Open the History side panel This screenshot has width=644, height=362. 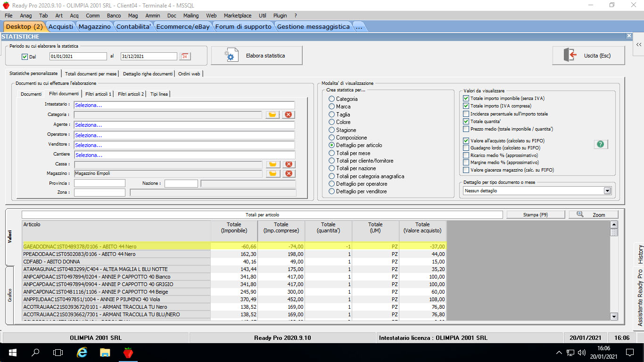coord(640,254)
